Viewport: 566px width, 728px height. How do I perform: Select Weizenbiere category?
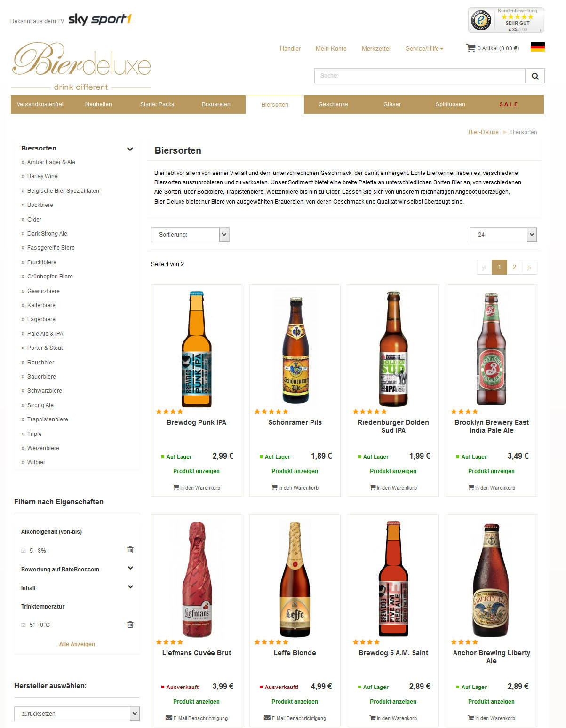click(43, 448)
